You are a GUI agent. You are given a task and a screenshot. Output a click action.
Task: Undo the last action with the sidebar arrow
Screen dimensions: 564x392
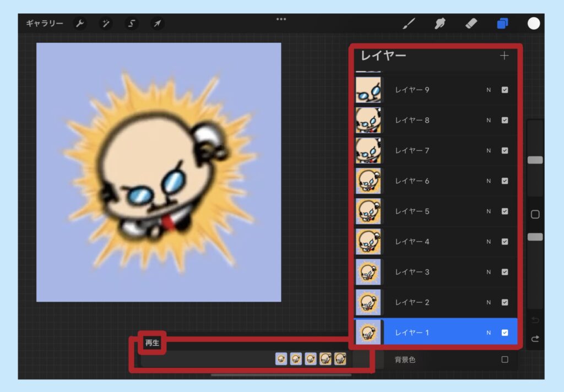(x=535, y=320)
